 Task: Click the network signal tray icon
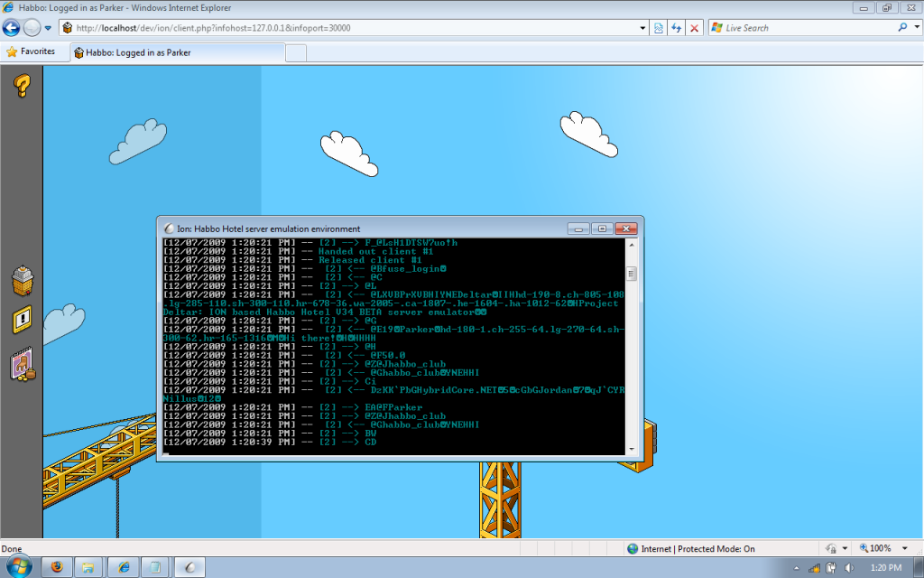pos(815,568)
